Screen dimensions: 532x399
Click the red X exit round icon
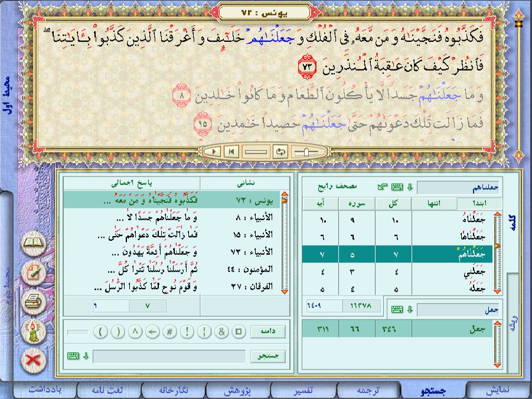34,359
